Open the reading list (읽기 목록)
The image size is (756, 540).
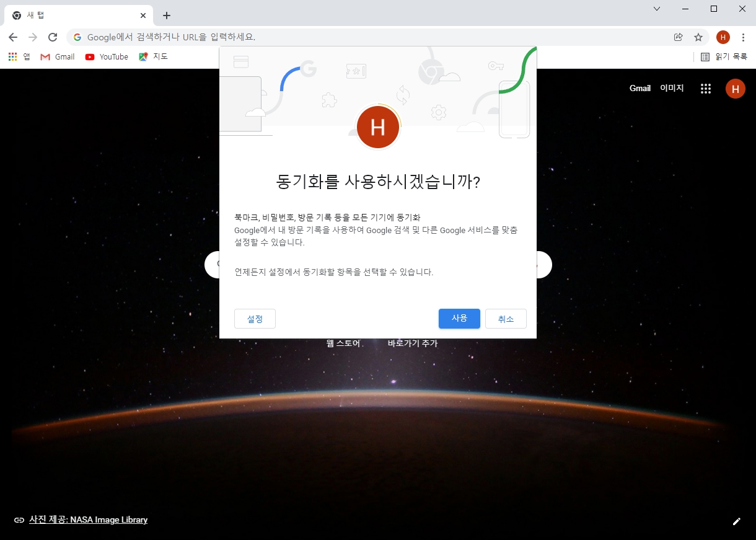(x=724, y=56)
